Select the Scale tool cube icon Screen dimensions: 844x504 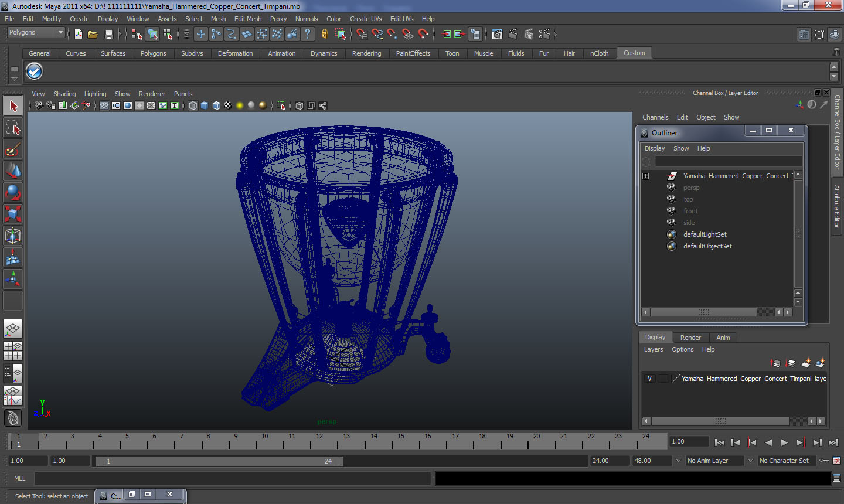pyautogui.click(x=13, y=214)
